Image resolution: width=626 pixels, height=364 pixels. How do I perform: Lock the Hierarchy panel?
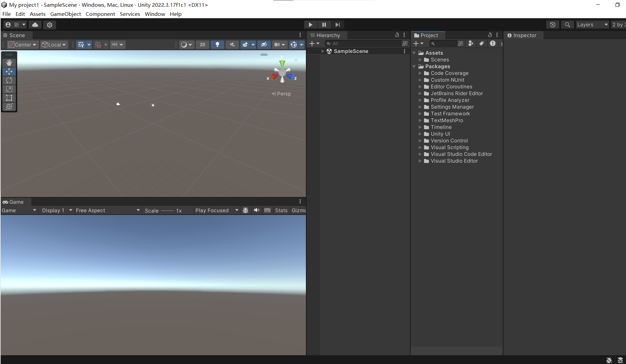[x=397, y=35]
